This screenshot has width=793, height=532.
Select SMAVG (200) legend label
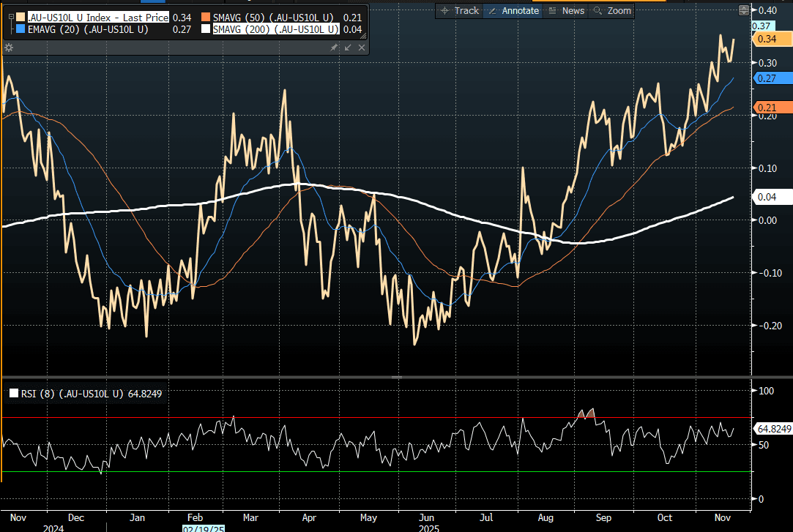tap(275, 29)
